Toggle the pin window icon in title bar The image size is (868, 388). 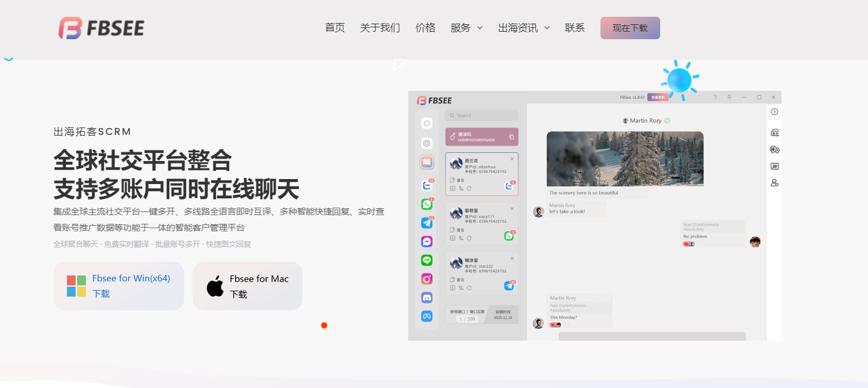[729, 97]
